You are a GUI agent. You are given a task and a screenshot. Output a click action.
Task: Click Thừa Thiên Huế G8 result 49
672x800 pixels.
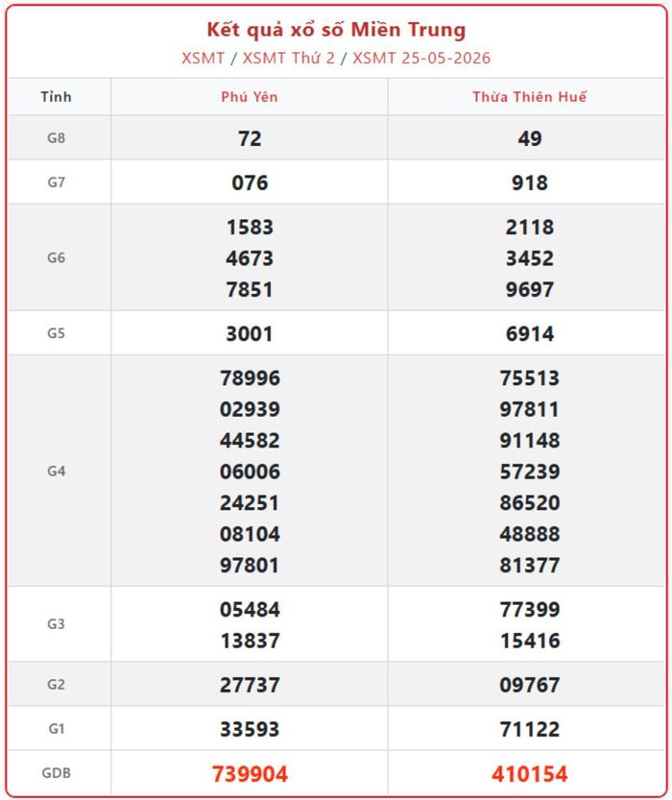click(530, 138)
